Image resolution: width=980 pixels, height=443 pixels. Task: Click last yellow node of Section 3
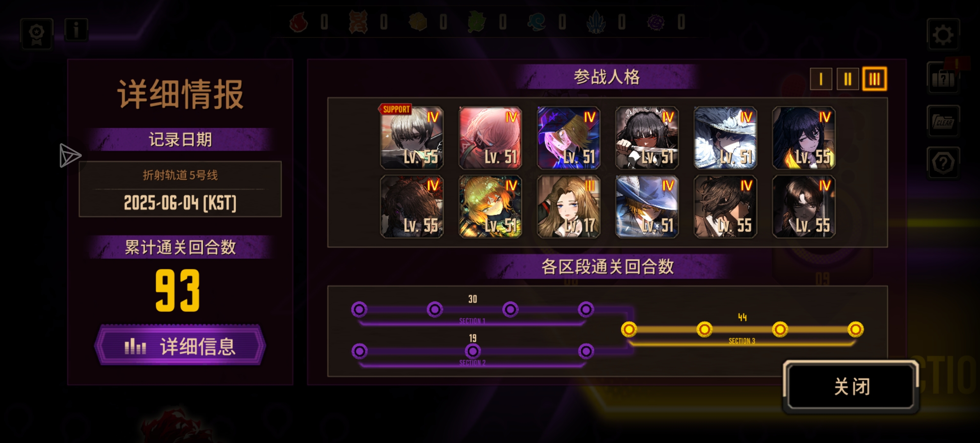pyautogui.click(x=856, y=329)
